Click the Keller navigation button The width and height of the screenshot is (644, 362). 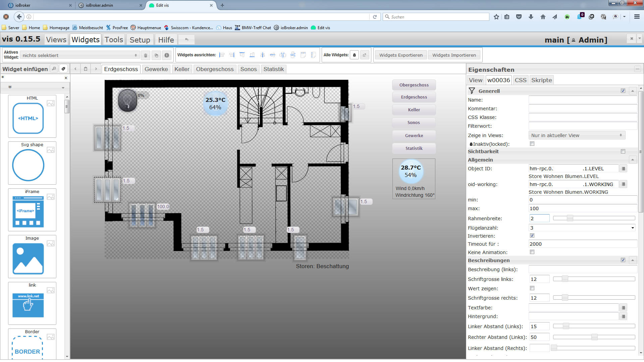pyautogui.click(x=414, y=110)
